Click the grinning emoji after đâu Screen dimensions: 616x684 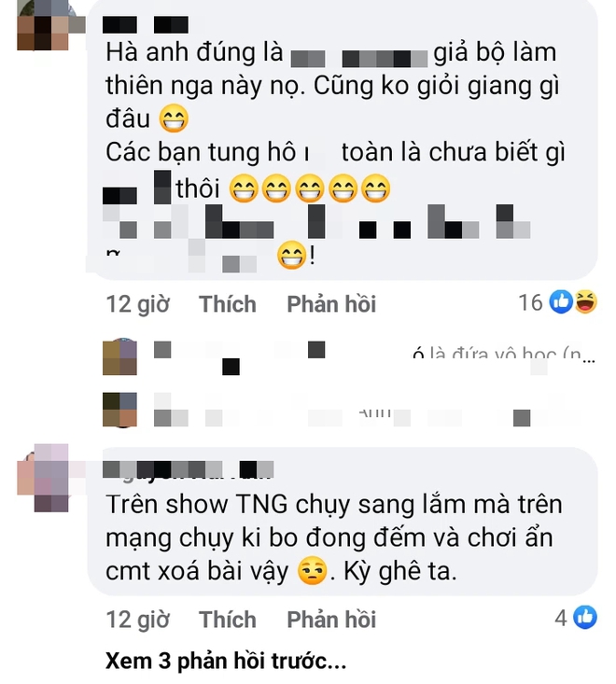tap(174, 119)
